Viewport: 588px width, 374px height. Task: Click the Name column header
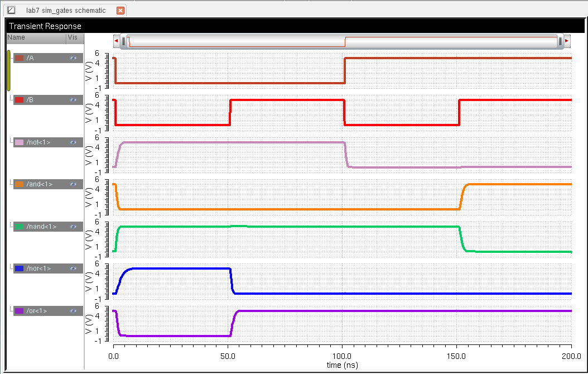click(x=17, y=37)
